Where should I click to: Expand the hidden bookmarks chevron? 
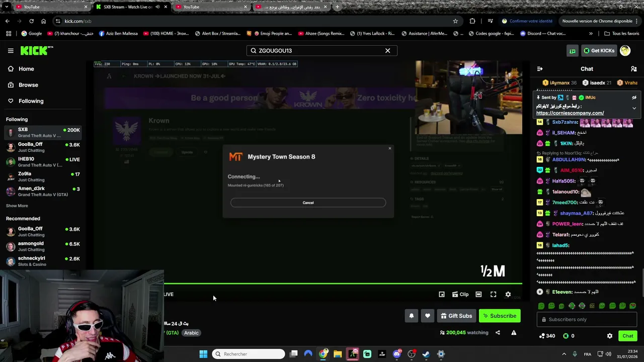pos(591,34)
